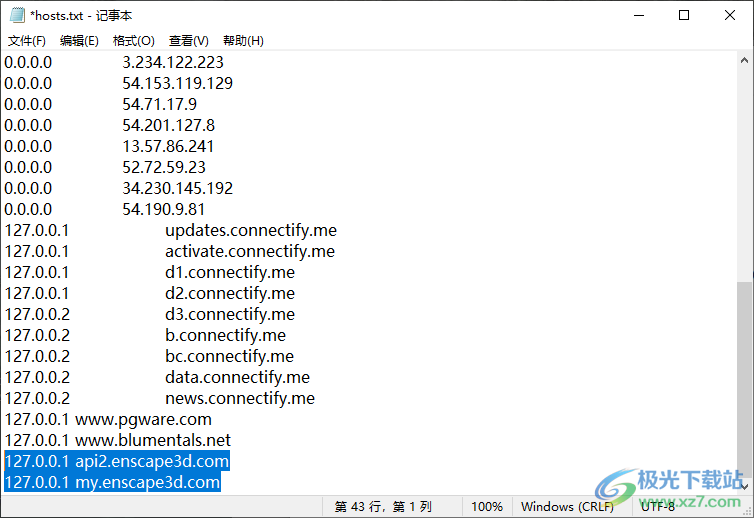Click the text d3.connectify.me
Viewport: 754px width, 518px height.
(x=230, y=315)
